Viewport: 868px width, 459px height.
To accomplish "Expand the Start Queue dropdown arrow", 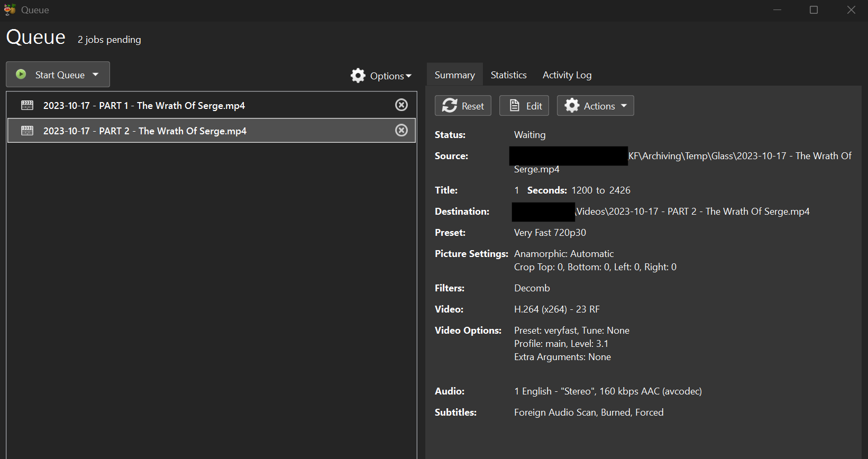I will [96, 75].
